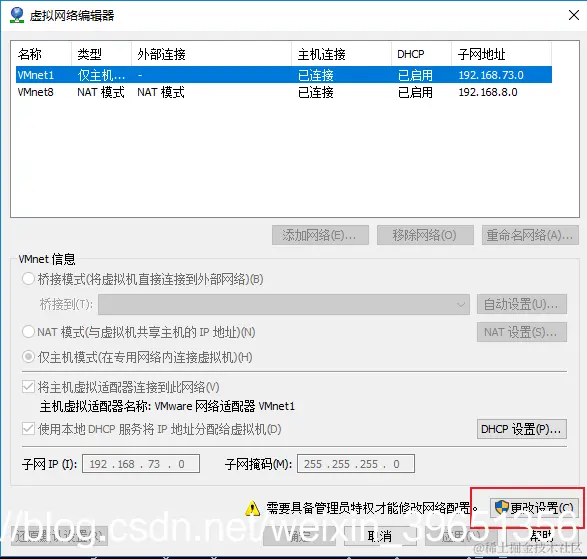Click the 帮助 button
Viewport: 587px width, 559px height.
tap(542, 536)
